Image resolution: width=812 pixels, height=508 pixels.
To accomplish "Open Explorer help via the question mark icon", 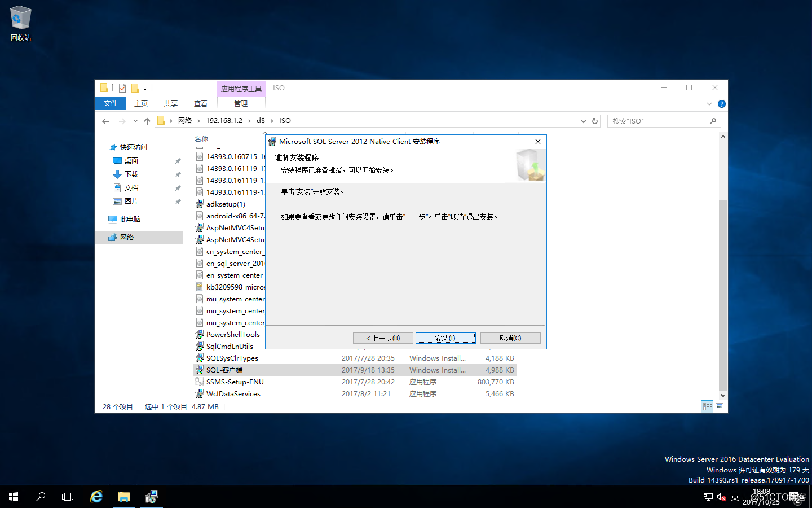I will pyautogui.click(x=721, y=104).
